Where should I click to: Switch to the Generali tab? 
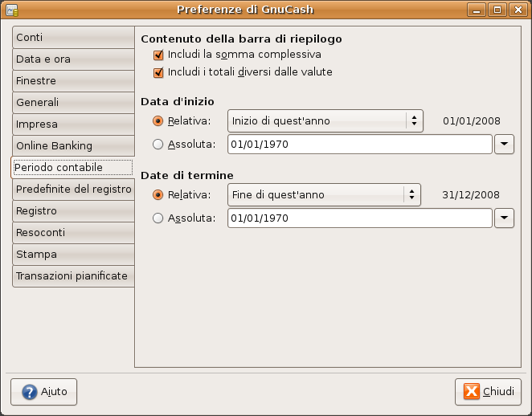73,102
